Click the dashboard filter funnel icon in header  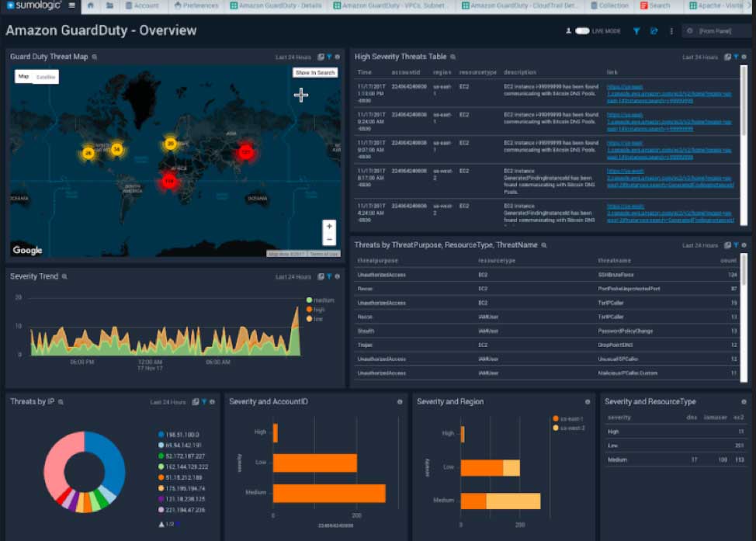click(x=636, y=31)
